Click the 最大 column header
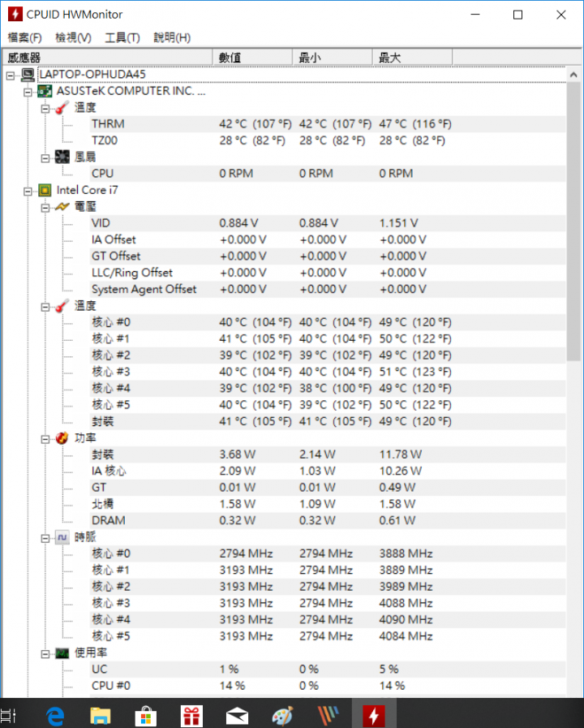584x728 pixels. click(412, 58)
